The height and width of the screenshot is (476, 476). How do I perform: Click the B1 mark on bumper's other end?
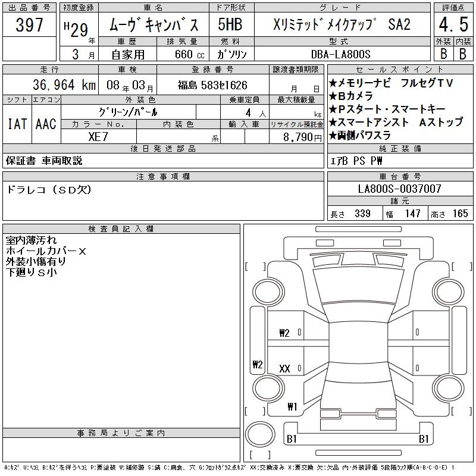[x=424, y=439]
